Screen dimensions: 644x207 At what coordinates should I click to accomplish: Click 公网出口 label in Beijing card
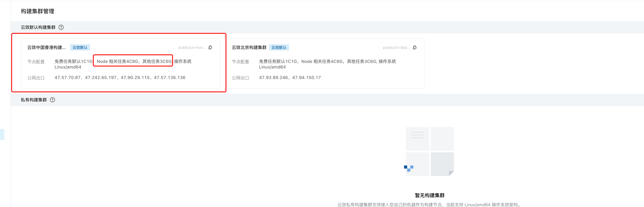(241, 78)
